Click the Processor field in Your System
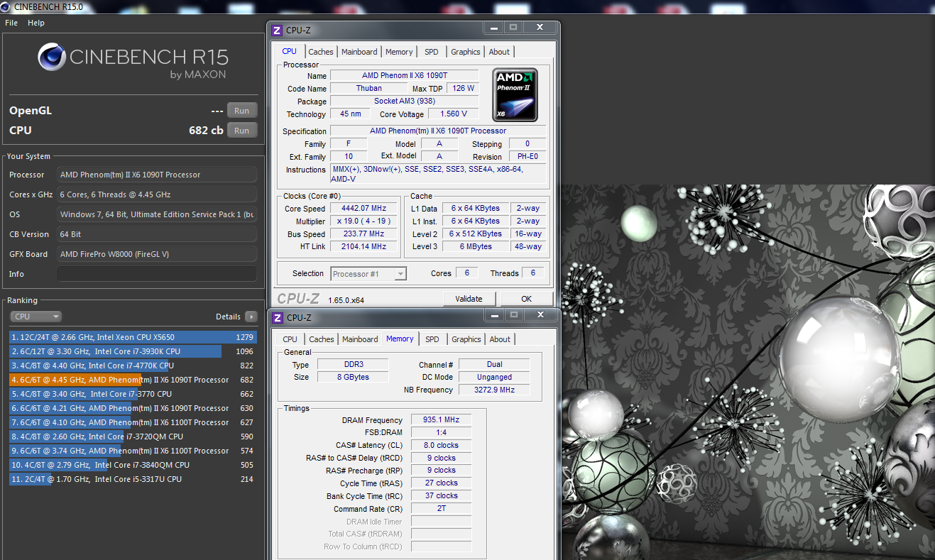935x560 pixels. coord(156,175)
